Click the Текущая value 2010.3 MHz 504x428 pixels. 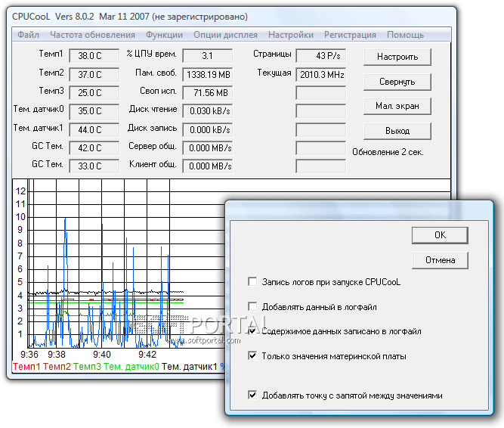tap(321, 75)
